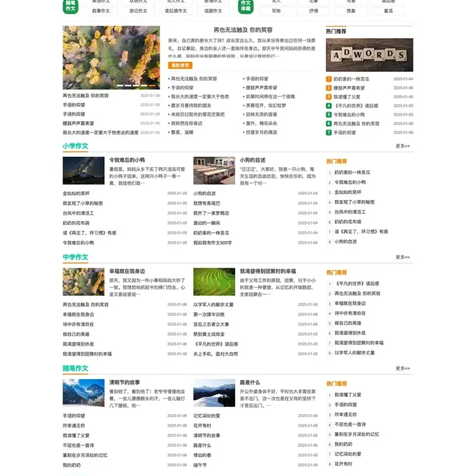Open the classroom thumbnail beside 小狗的自述
The image size is (476, 476).
pyautogui.click(x=214, y=171)
